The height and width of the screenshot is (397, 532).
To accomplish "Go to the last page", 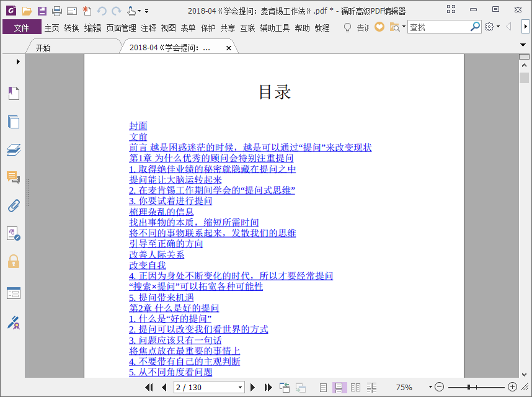I will pos(268,387).
